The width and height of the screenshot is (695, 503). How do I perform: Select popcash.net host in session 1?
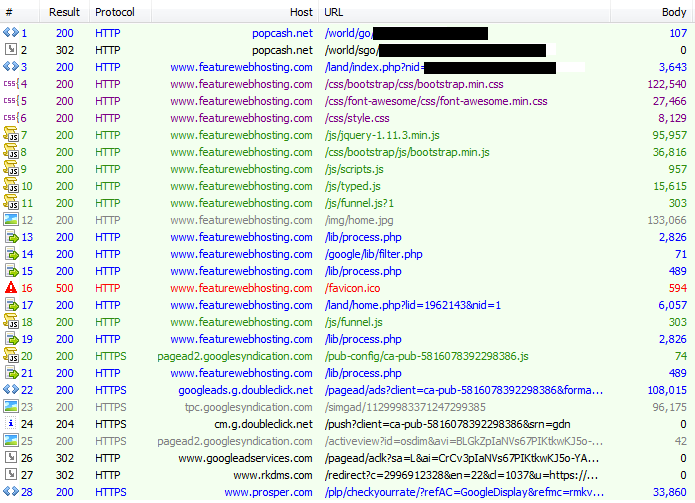click(x=282, y=33)
